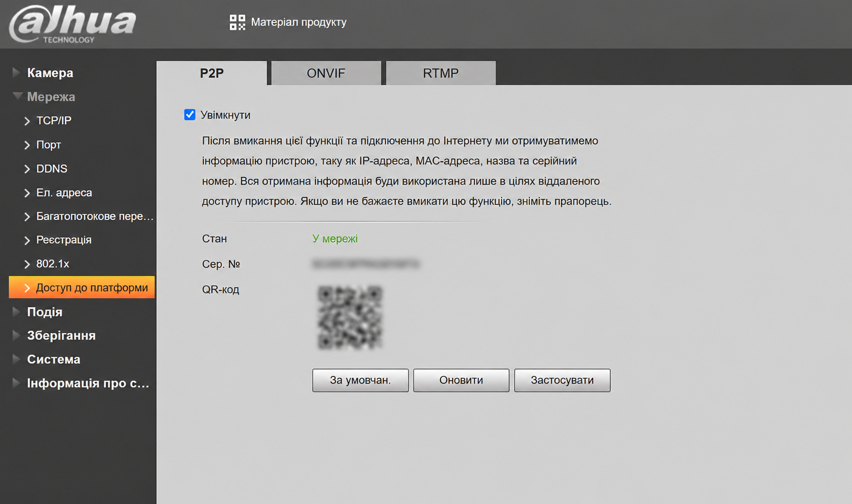
Task: Open the Мережа menu label
Action: pos(51,97)
